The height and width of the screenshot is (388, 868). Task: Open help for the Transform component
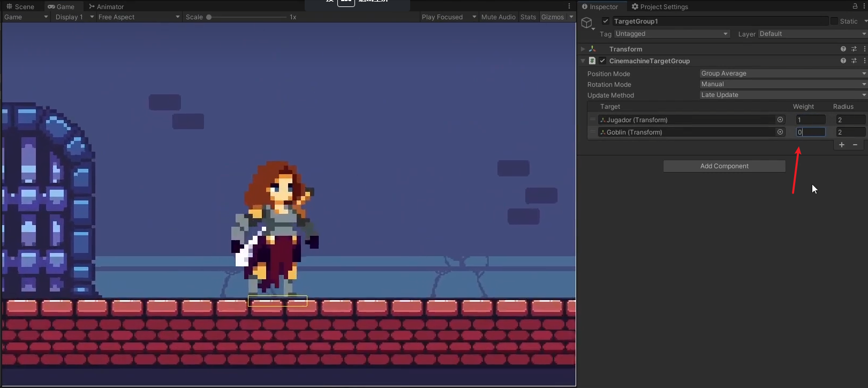pos(843,49)
